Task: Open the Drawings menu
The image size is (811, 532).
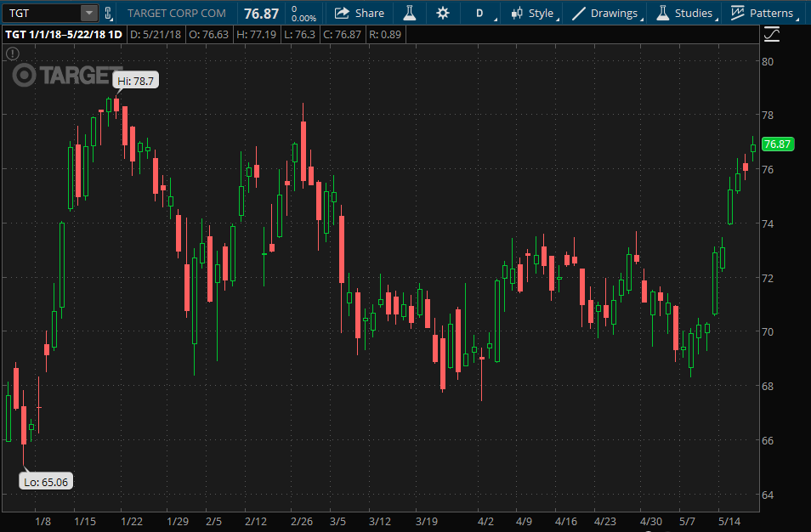Action: (x=607, y=13)
